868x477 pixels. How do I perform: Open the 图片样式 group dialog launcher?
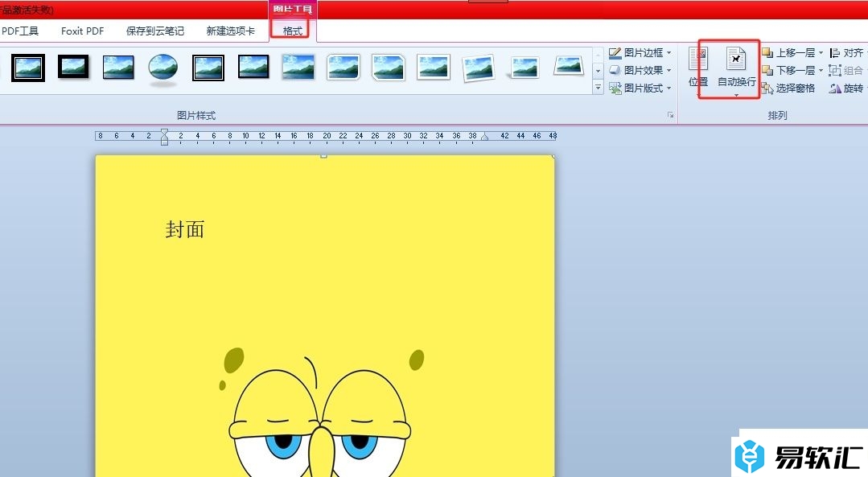[670, 115]
